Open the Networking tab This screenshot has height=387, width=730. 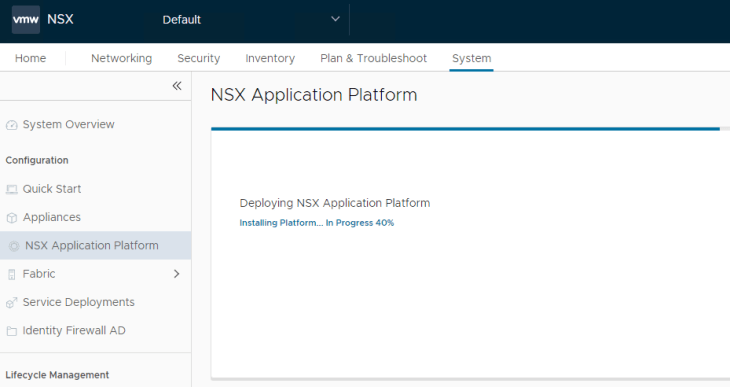tap(122, 58)
